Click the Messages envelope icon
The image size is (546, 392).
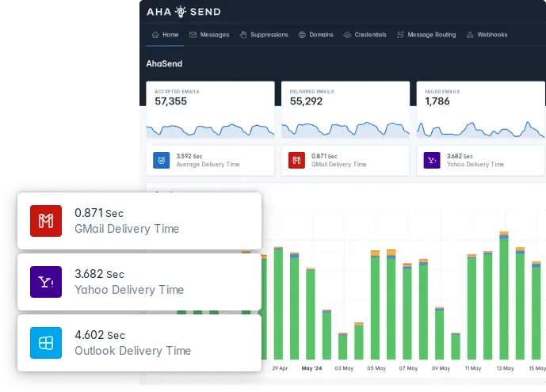point(193,34)
